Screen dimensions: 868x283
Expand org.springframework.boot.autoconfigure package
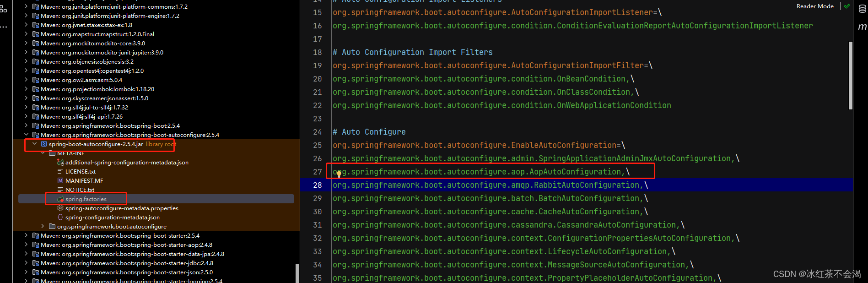coord(43,226)
